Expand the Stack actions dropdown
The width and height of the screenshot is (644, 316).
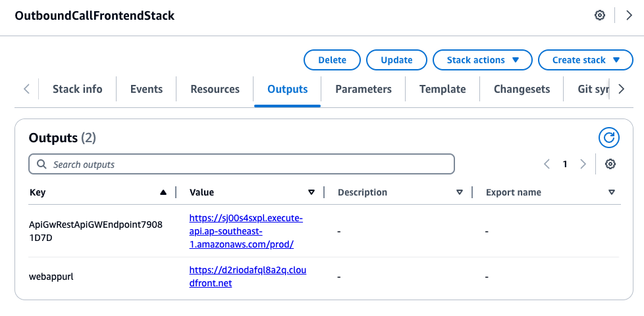(481, 60)
